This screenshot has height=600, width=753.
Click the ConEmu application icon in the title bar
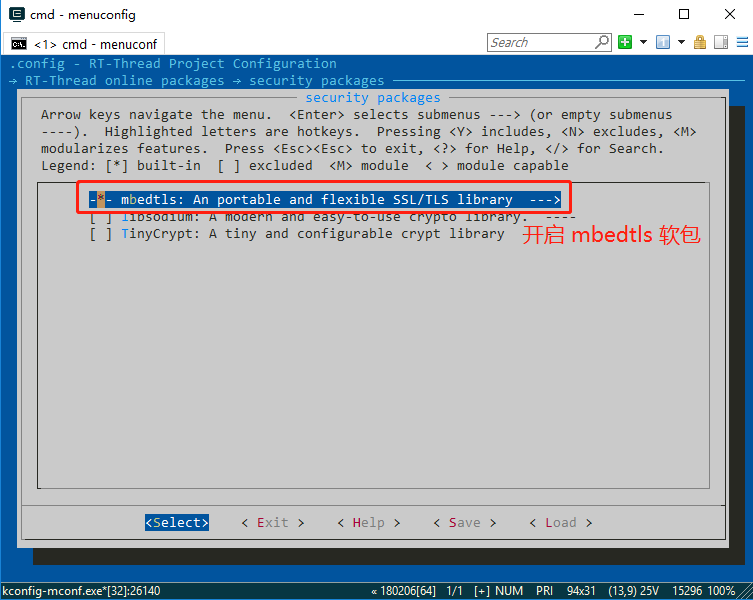pos(17,14)
